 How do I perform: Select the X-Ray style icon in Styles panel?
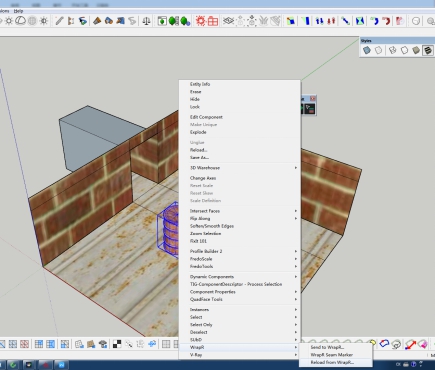click(367, 50)
